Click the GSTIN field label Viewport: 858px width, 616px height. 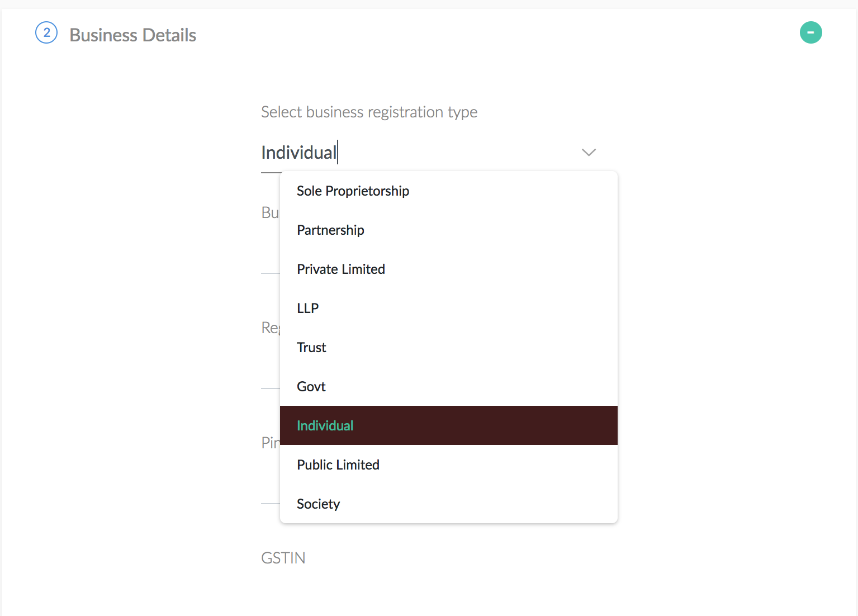click(283, 558)
